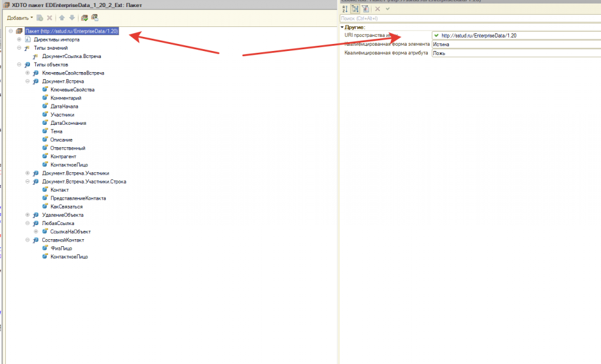Select КонтактноеЛицо under СоставнойКонтакт
The image size is (601, 364).
pos(69,257)
